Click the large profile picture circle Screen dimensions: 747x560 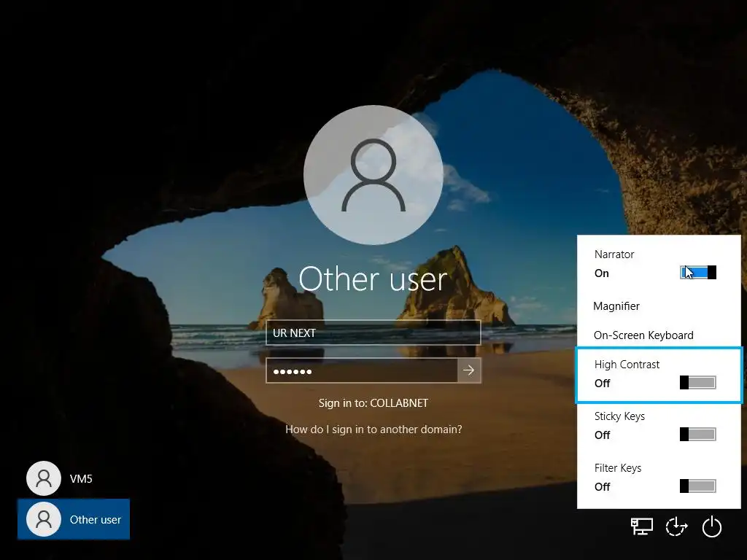(x=373, y=175)
